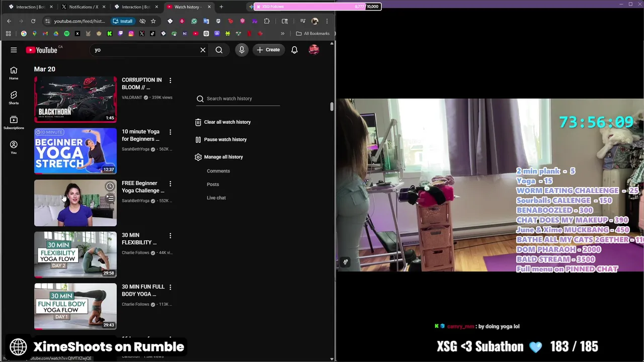Click Manage all history
Screen dimensions: 644x362
(x=219, y=157)
